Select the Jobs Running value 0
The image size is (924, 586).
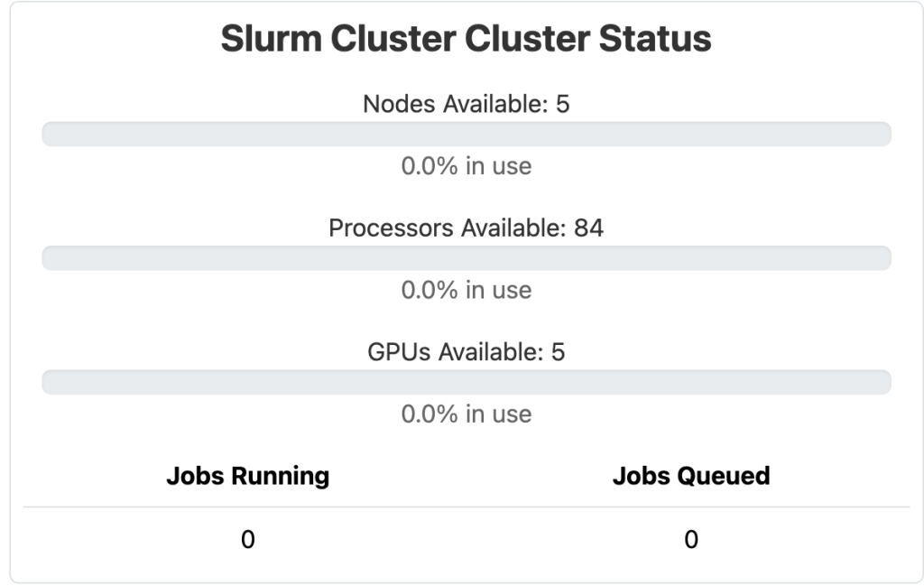click(247, 540)
